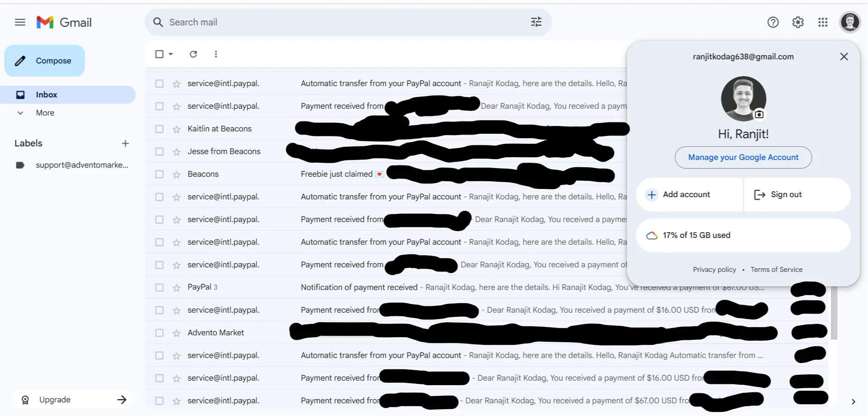Click the large profile photo in the popup
Screen dimensions: 868x416
pyautogui.click(x=743, y=99)
